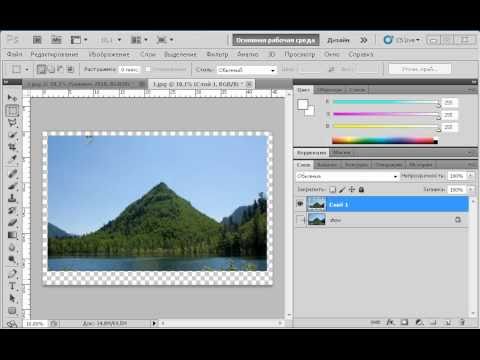This screenshot has width=480, height=360.
Task: Select the Move tool
Action: (12, 98)
